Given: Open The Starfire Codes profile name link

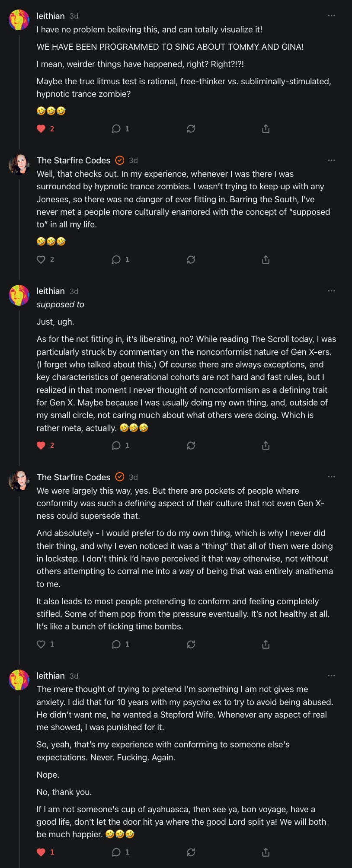Looking at the screenshot, I should [74, 160].
